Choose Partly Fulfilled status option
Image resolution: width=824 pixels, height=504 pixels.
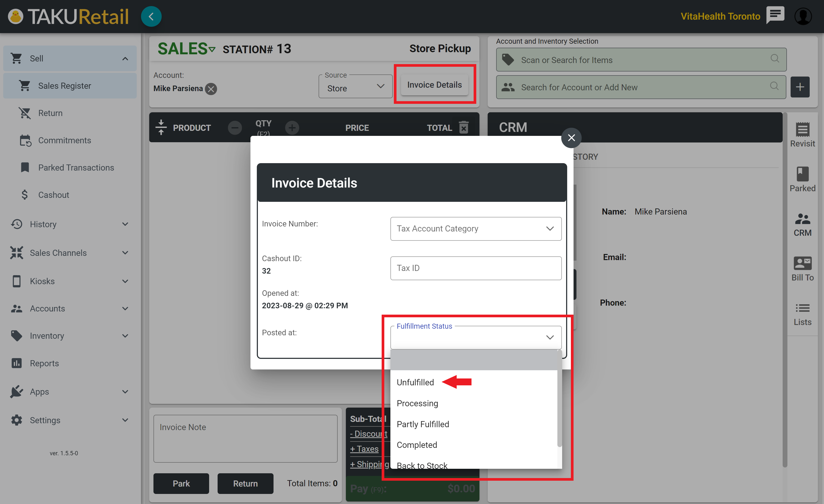click(x=423, y=424)
